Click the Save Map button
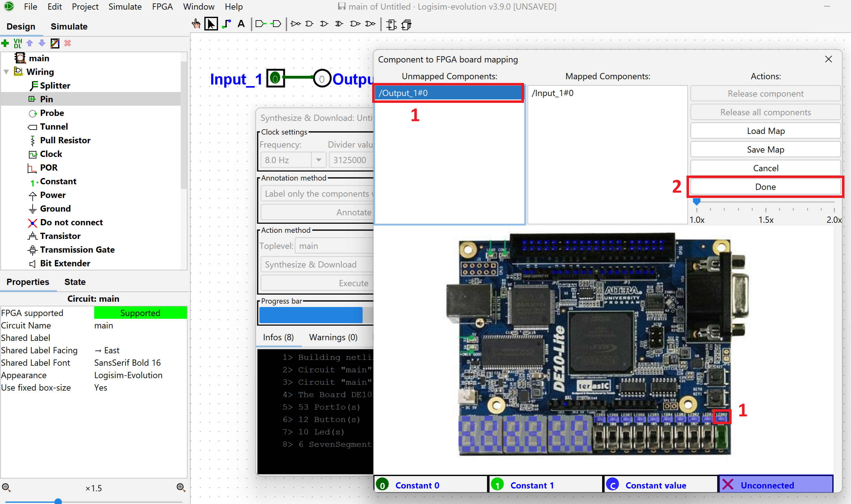The width and height of the screenshot is (851, 504). 765,149
